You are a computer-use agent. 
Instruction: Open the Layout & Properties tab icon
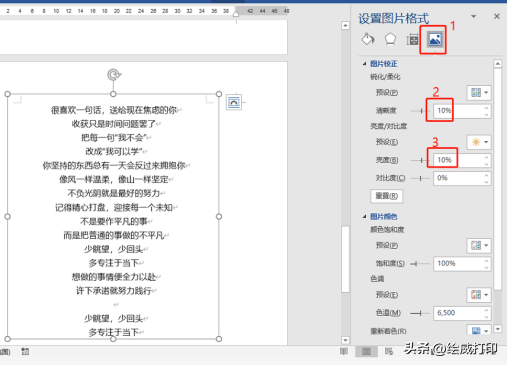point(412,40)
